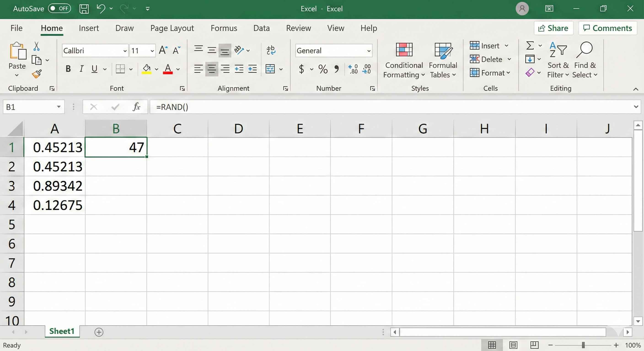
Task: Click the Cut scissors icon
Action: pyautogui.click(x=37, y=46)
